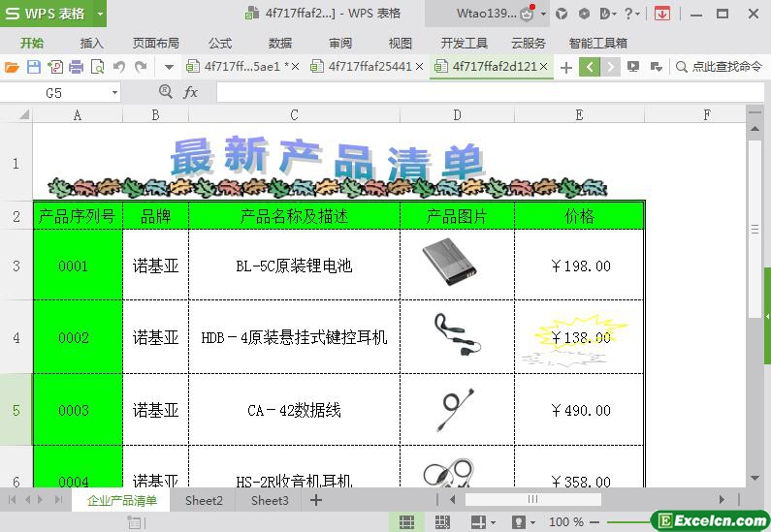Screen dimensions: 771x532
Task: Click the 点此查找命令 search box
Action: [720, 67]
